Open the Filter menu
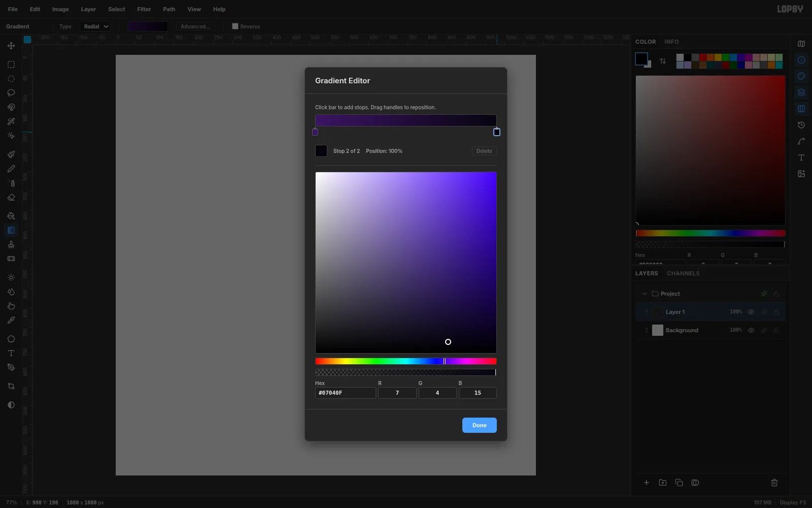This screenshot has height=508, width=812. tap(144, 9)
